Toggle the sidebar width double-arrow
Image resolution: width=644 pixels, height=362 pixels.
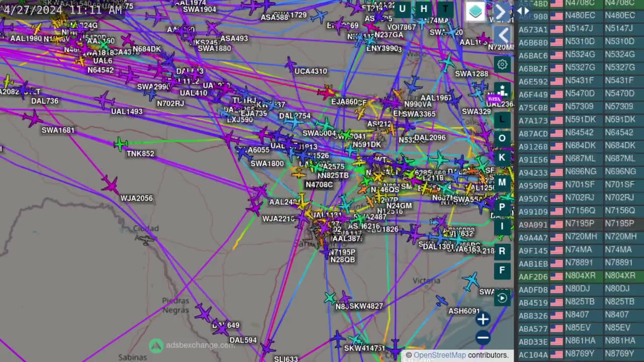pyautogui.click(x=523, y=11)
